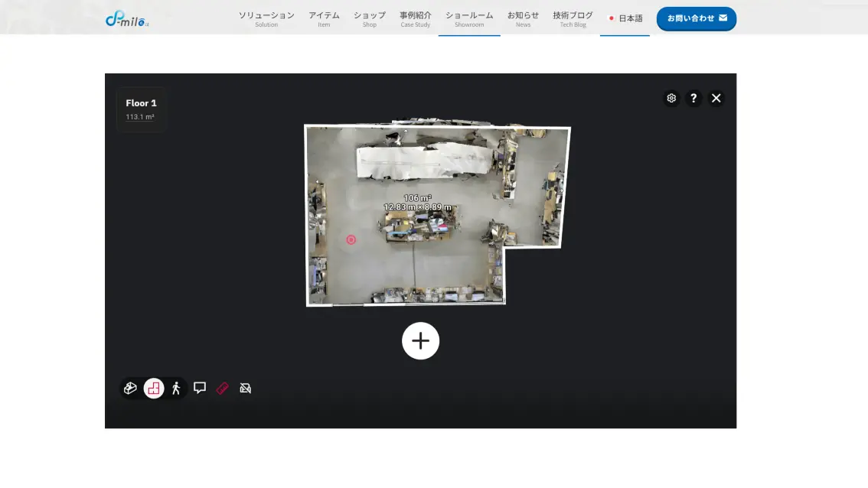This screenshot has height=488, width=868.
Task: Go to the 事例紹介 Case Study page
Action: point(416,19)
